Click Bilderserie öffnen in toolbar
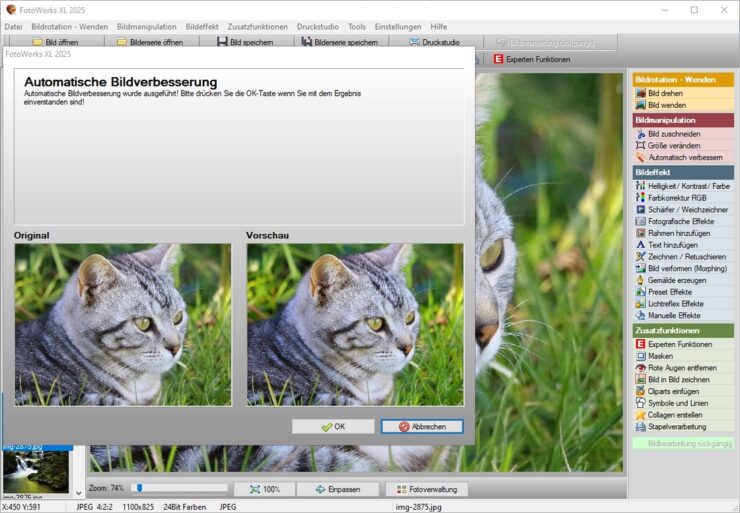Viewport: 740px width, 513px height. [150, 42]
